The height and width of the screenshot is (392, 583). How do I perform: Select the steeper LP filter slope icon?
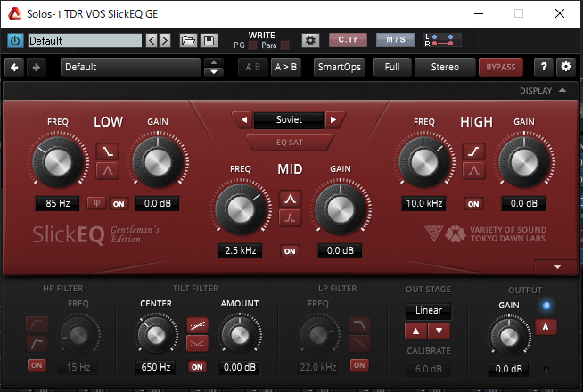359,326
